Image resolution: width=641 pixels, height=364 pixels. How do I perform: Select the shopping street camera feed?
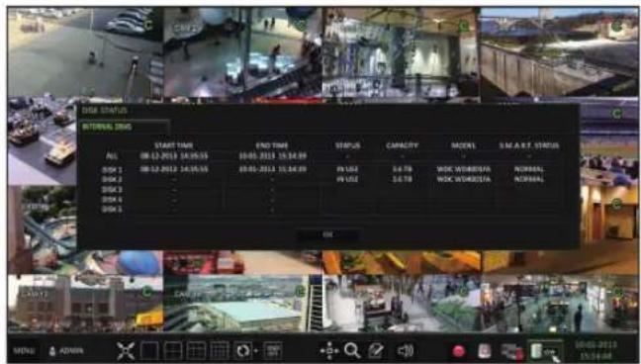[x=401, y=304]
